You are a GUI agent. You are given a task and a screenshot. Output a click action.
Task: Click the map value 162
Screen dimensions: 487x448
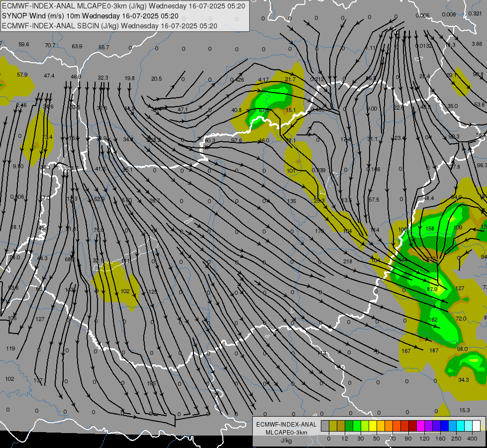click(433, 320)
